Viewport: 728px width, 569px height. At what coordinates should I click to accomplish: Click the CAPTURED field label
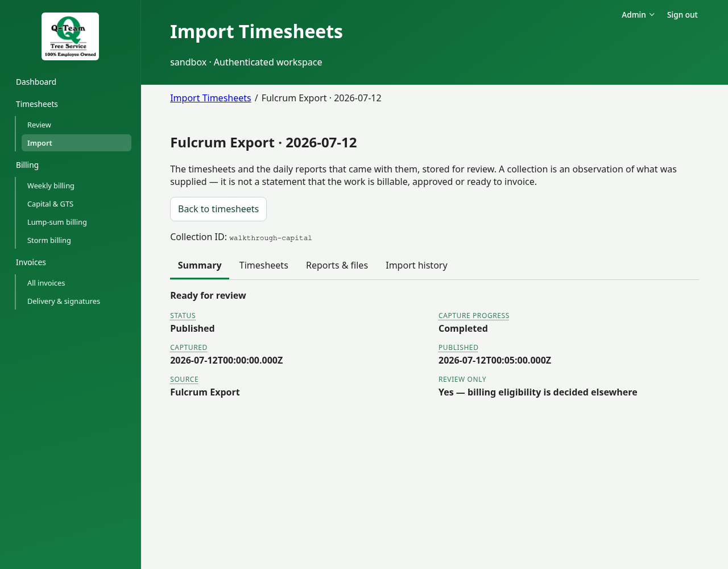(188, 347)
